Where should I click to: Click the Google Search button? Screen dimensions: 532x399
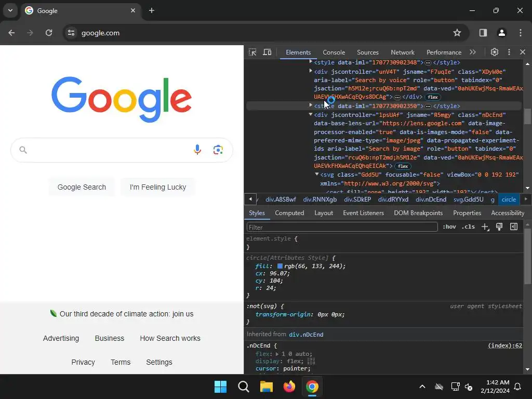pos(82,187)
